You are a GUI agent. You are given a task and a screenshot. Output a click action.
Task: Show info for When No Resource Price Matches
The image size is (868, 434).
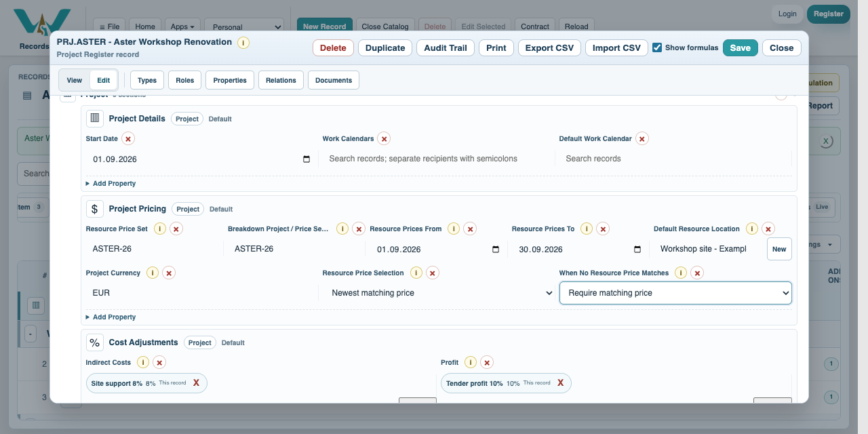point(681,273)
